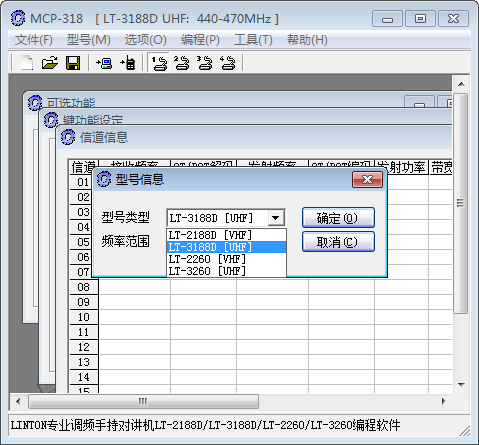Choose LT-2260 [VHF] from the list
Viewport: 479px width, 445px height.
pyautogui.click(x=226, y=259)
